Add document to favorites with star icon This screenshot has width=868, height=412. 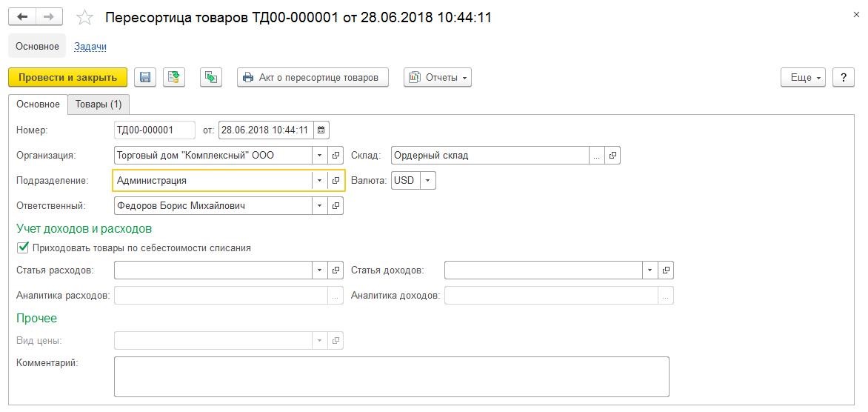[x=84, y=18]
